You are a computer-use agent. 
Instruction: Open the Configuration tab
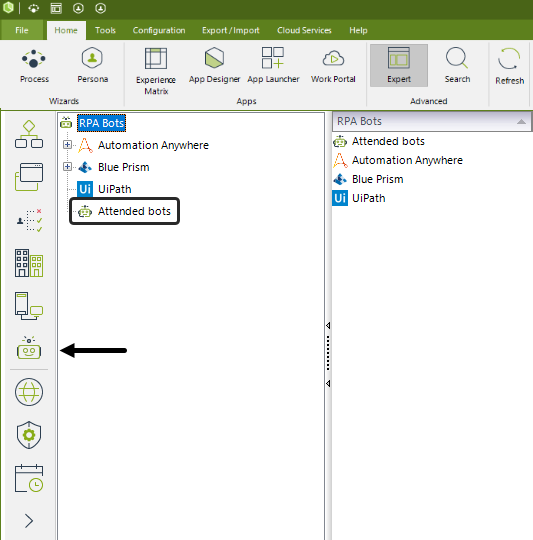point(159,30)
